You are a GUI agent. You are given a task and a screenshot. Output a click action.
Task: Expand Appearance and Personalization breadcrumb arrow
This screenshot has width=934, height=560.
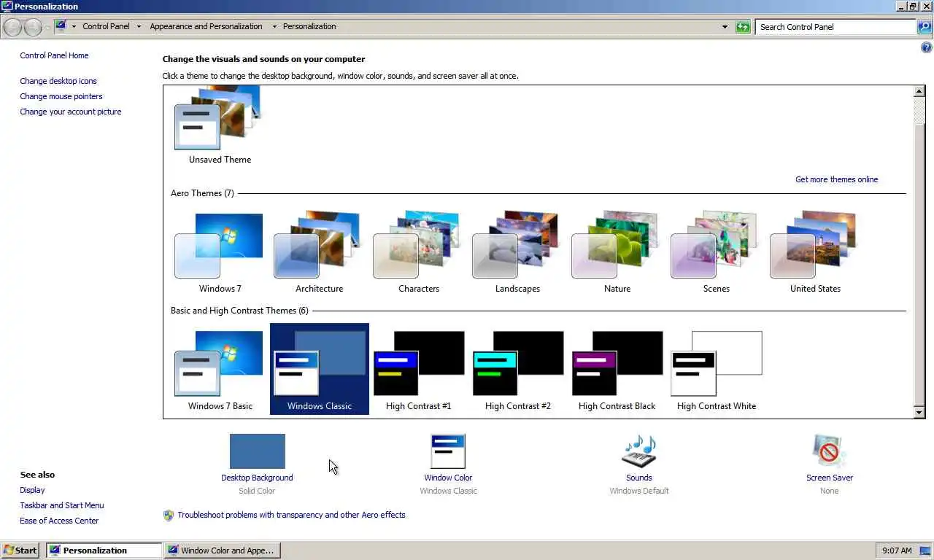(x=274, y=26)
